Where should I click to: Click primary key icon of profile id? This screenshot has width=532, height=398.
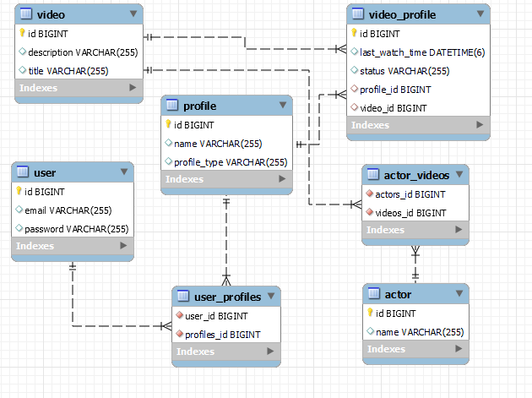(168, 124)
